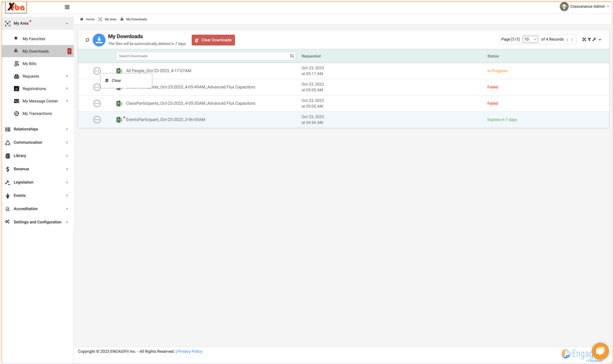Click the Revenue dollar icon
Screen dimensions: 613x364
coord(8,169)
